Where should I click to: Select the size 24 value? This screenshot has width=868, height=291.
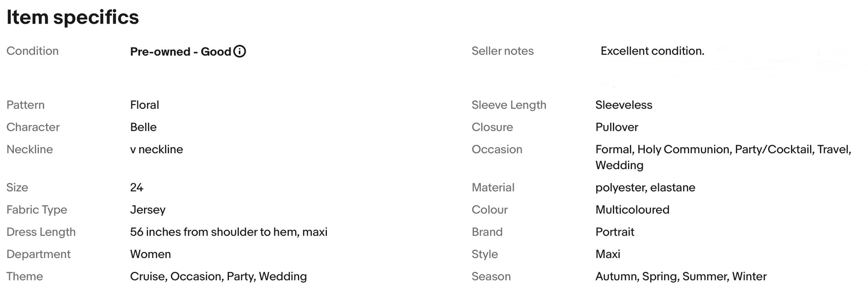pos(136,187)
